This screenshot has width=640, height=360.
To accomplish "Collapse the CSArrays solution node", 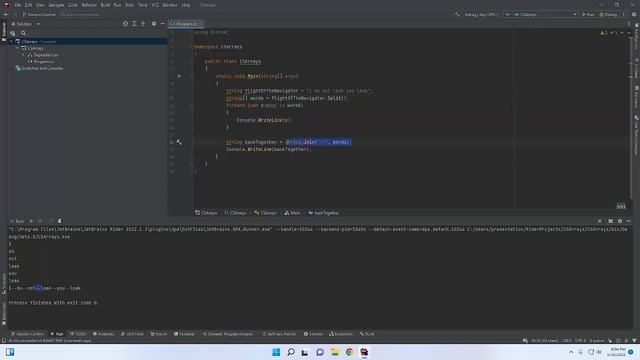I will 11,42.
